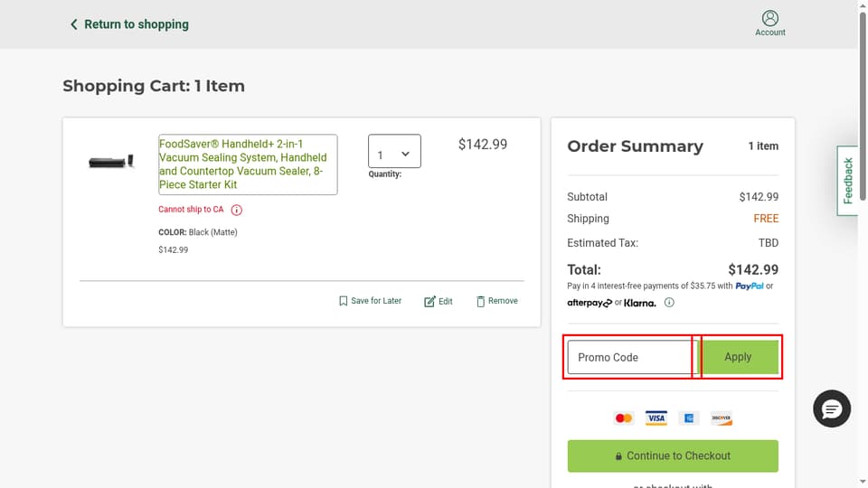The image size is (868, 488).
Task: Click Save for Later bookmark link
Action: pyautogui.click(x=370, y=301)
